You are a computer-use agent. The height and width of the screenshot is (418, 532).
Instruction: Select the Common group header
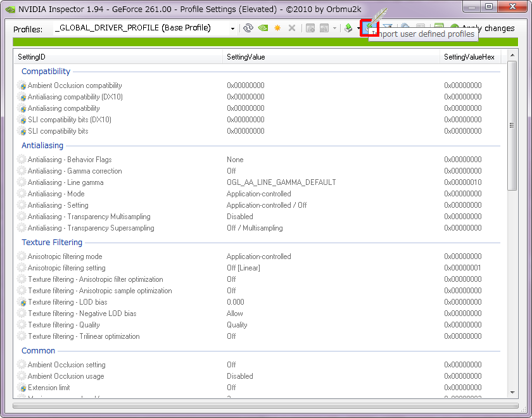pyautogui.click(x=39, y=350)
